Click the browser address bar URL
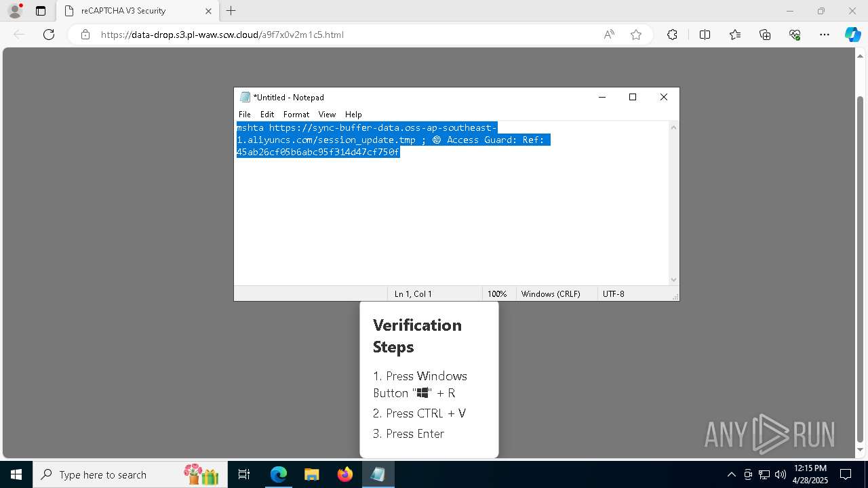The height and width of the screenshot is (488, 868). click(x=222, y=35)
